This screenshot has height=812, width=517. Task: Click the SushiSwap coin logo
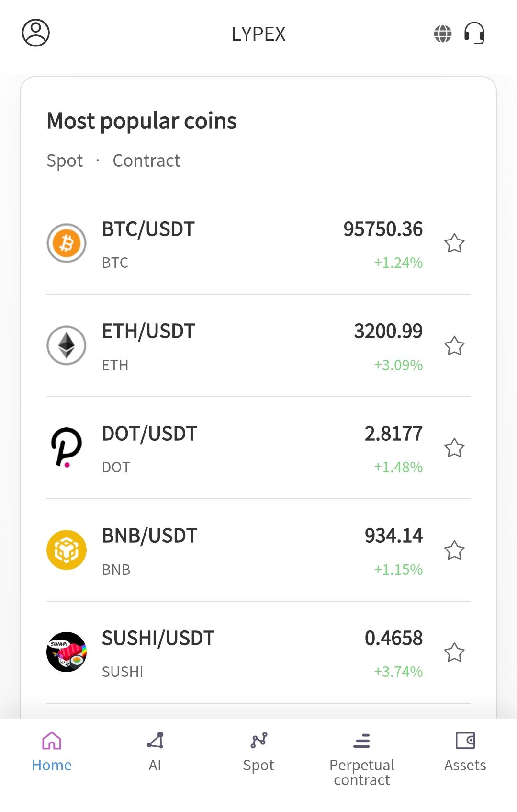coord(67,652)
